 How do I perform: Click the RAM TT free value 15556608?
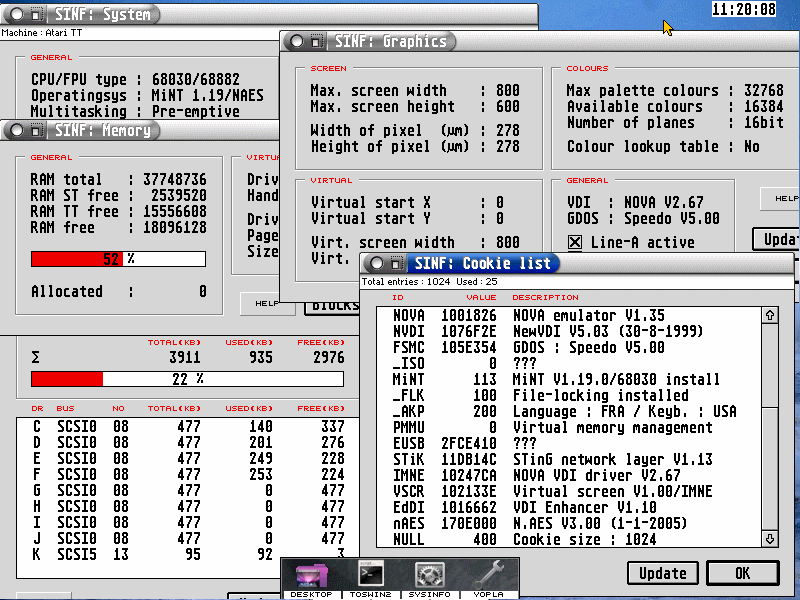[174, 211]
